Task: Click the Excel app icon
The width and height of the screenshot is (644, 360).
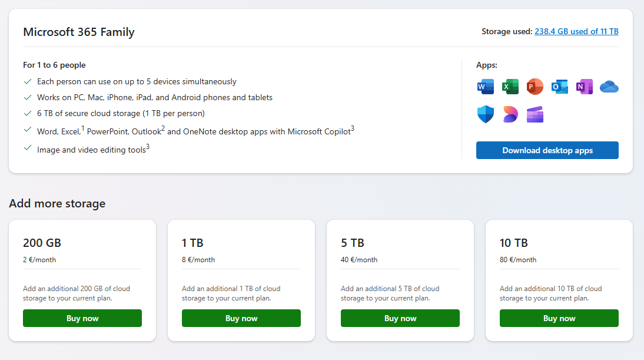Action: pyautogui.click(x=510, y=87)
